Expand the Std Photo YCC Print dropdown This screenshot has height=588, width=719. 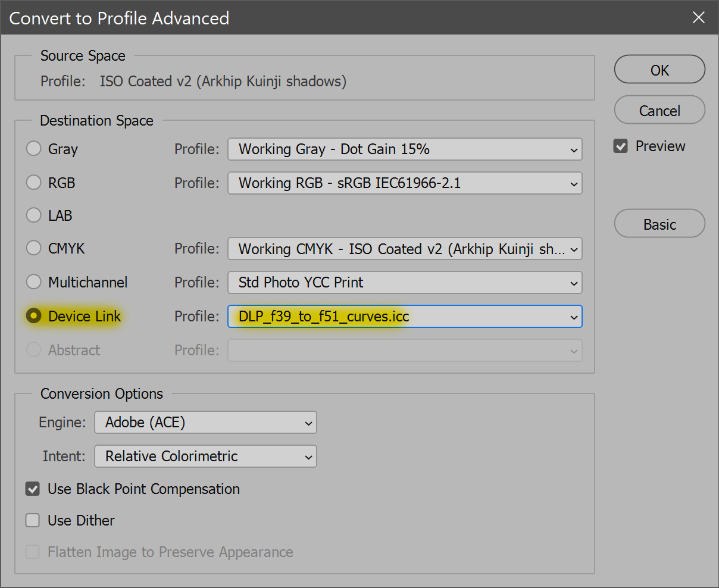pyautogui.click(x=405, y=283)
